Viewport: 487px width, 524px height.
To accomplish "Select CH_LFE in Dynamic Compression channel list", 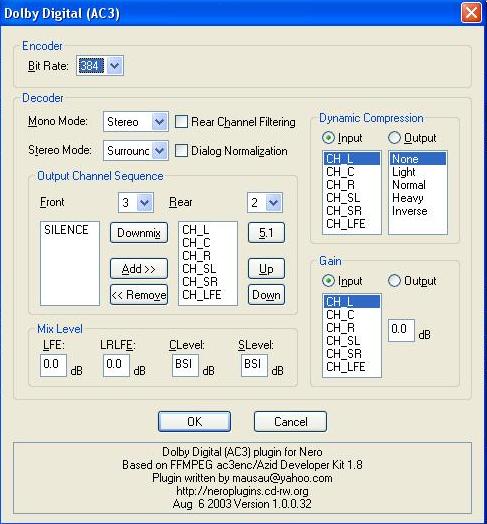I will tap(352, 224).
